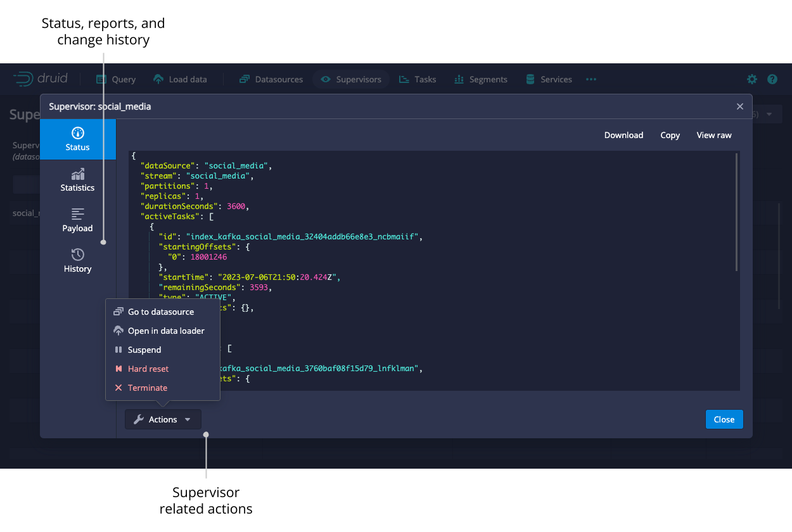Download the supervisor status JSON
Screen dimensions: 792x532
coord(623,135)
